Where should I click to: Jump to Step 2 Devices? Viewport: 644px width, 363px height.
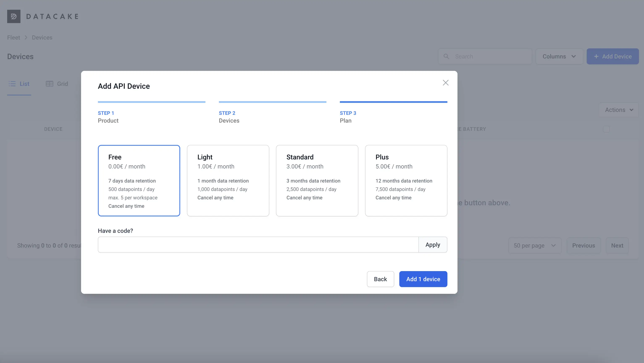pos(272,113)
